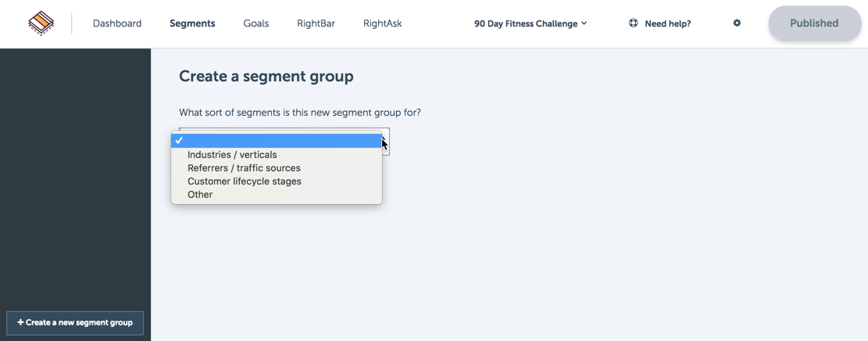Open the Segments tab
Screen dimensions: 868x341
pyautogui.click(x=192, y=23)
